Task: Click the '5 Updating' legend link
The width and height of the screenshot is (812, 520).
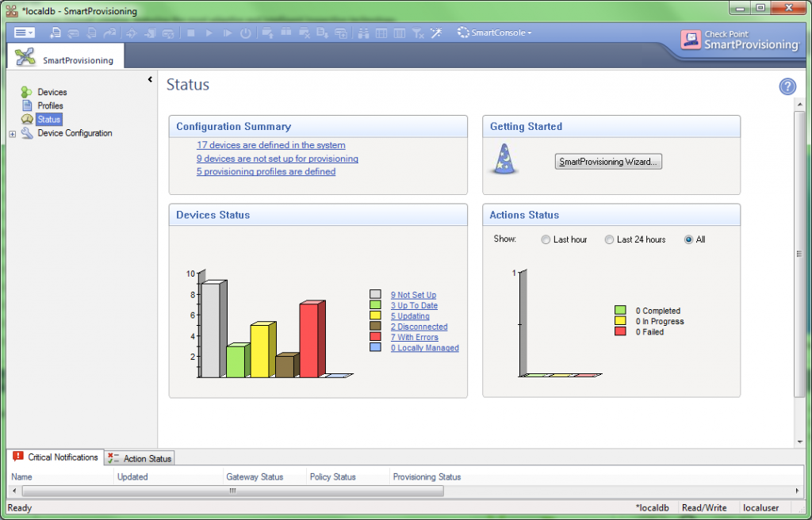Action: point(410,316)
